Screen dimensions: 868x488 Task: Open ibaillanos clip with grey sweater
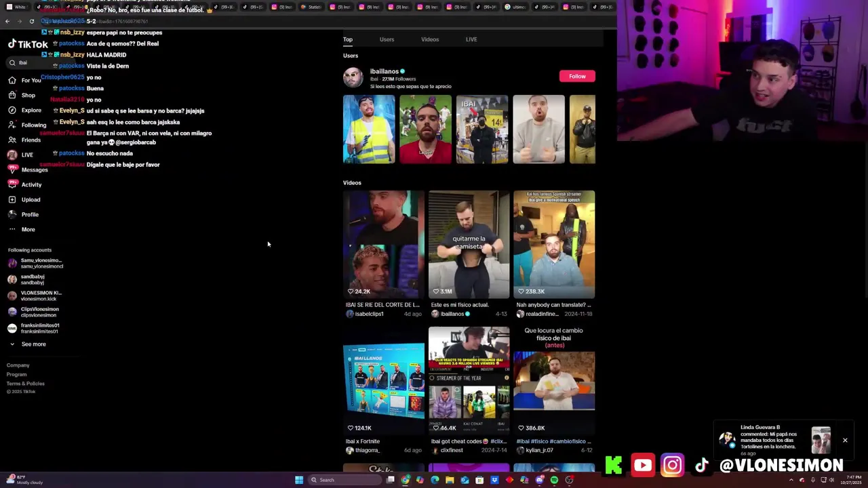538,129
